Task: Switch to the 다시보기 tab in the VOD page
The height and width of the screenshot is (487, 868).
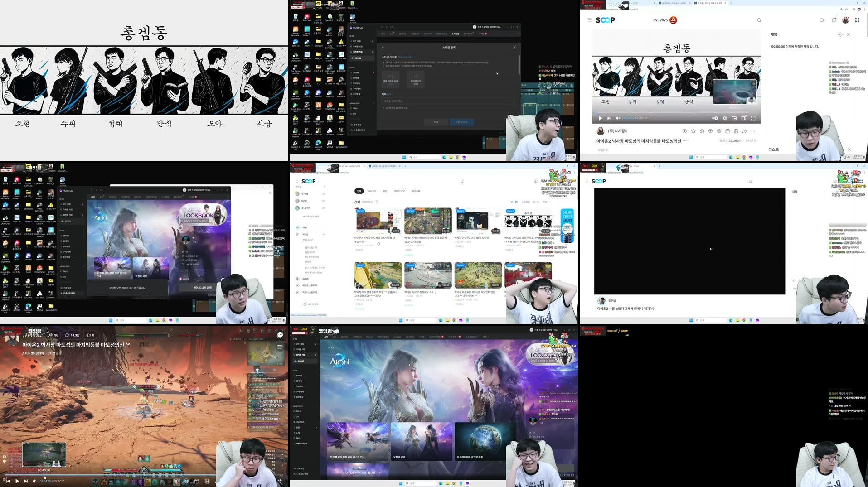Action: [373, 191]
